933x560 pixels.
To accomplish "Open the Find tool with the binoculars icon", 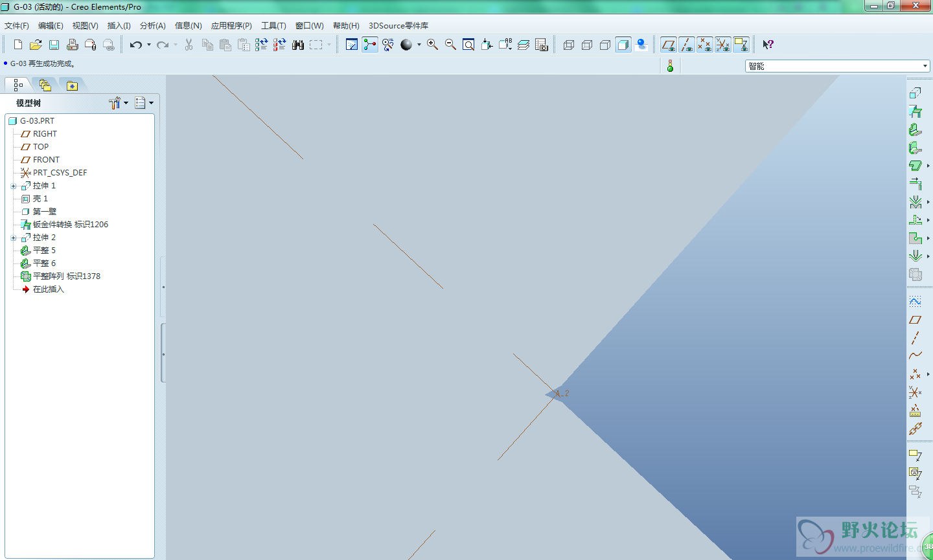I will pos(298,45).
